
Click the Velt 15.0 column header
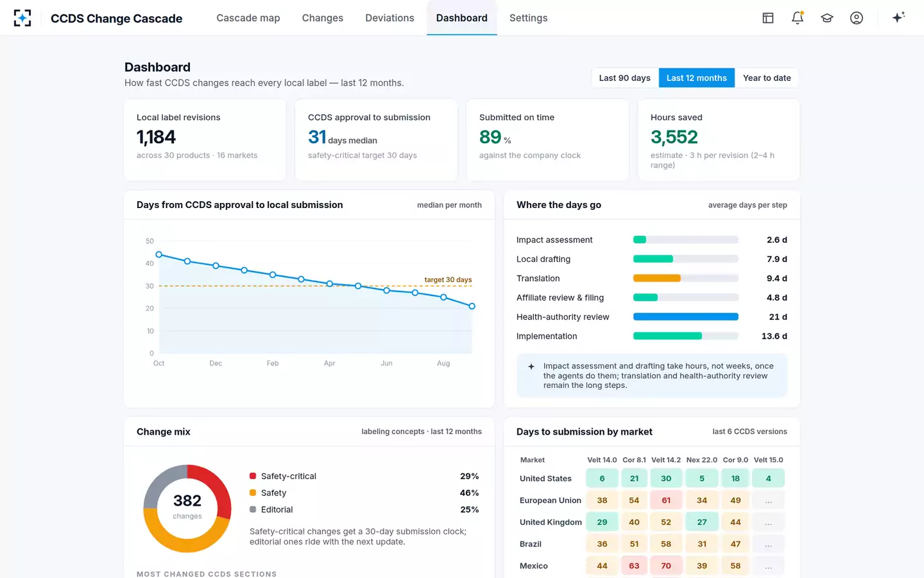click(x=769, y=460)
